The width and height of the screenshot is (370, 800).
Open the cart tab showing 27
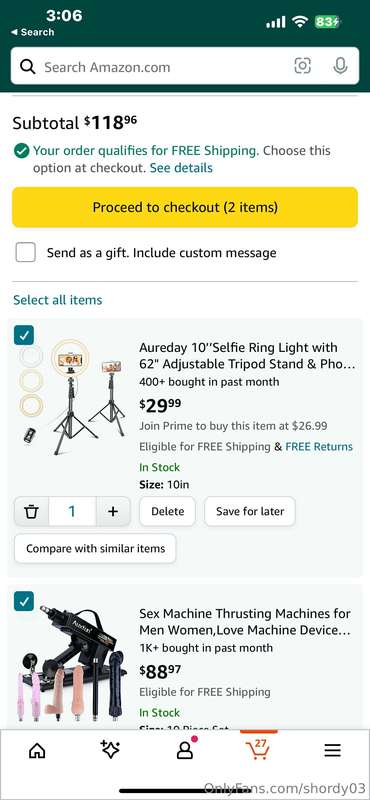258,748
